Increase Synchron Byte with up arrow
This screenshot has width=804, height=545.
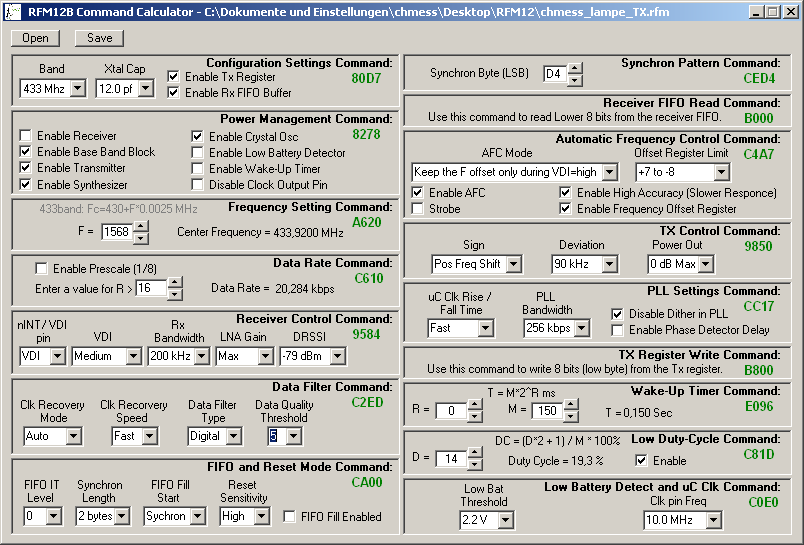coord(575,68)
